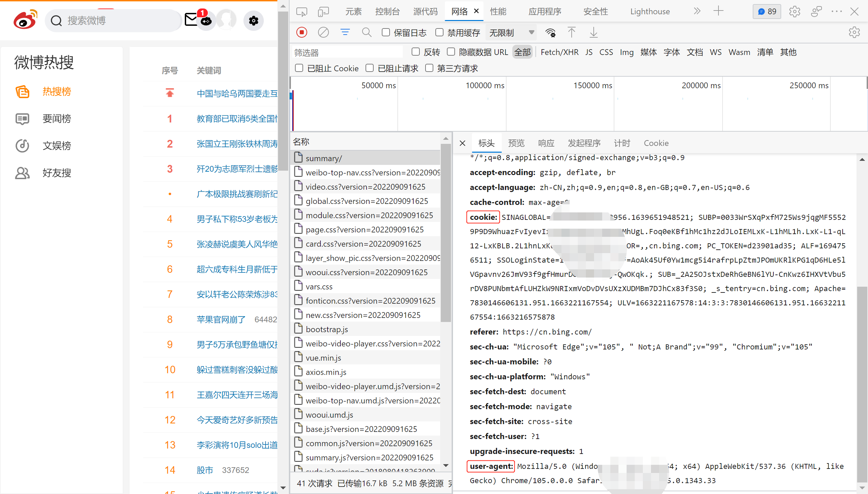Select the axios.min.js request
868x494 pixels.
coord(366,372)
